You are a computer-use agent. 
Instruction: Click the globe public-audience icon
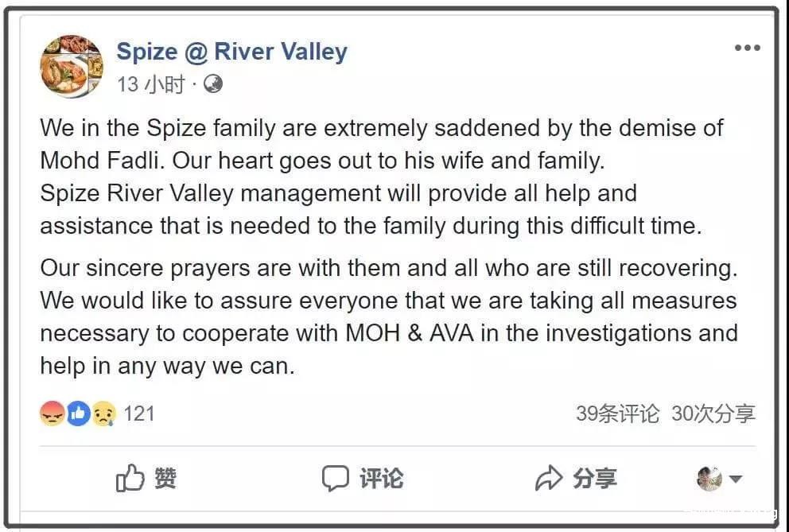tap(213, 83)
